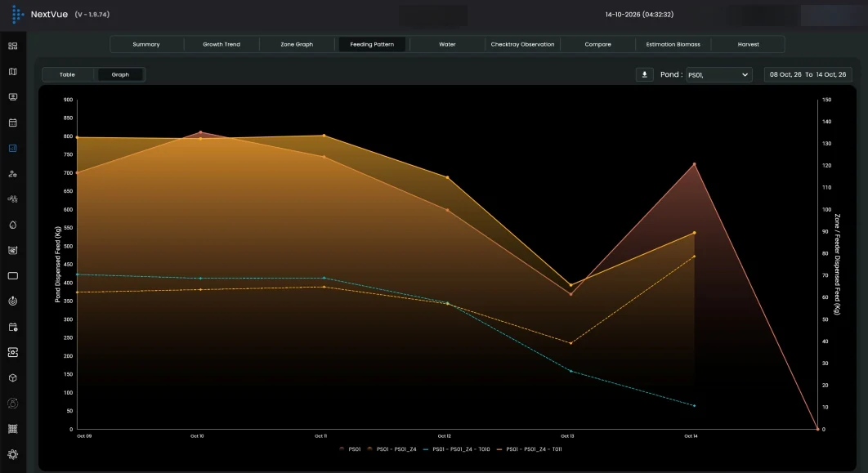868x473 pixels.
Task: Open the power-dial sidebar icon
Action: [13, 301]
